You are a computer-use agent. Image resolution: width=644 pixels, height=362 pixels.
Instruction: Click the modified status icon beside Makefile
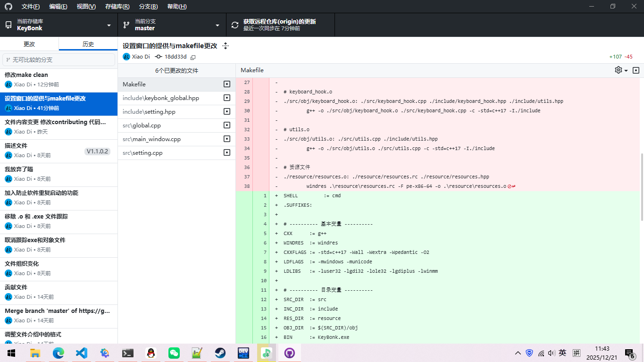[227, 84]
